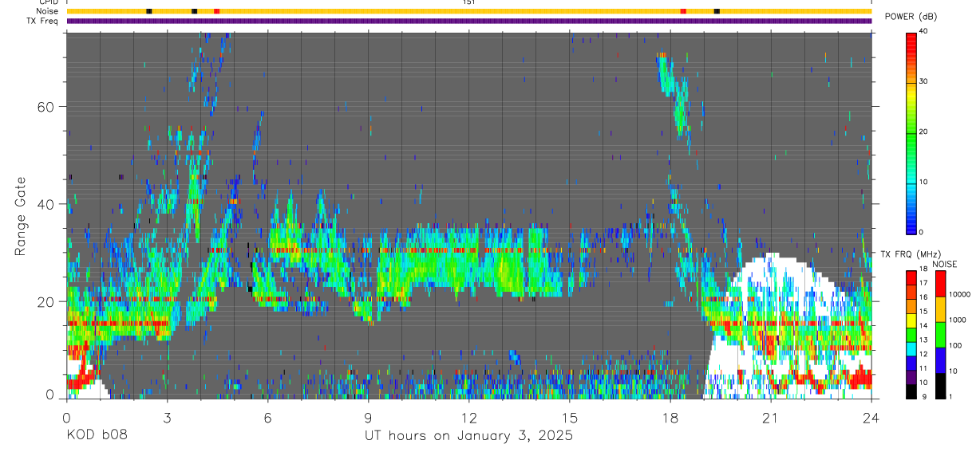
Task: Click the red Noise strip marker near hour 4.5
Action: 216,11
